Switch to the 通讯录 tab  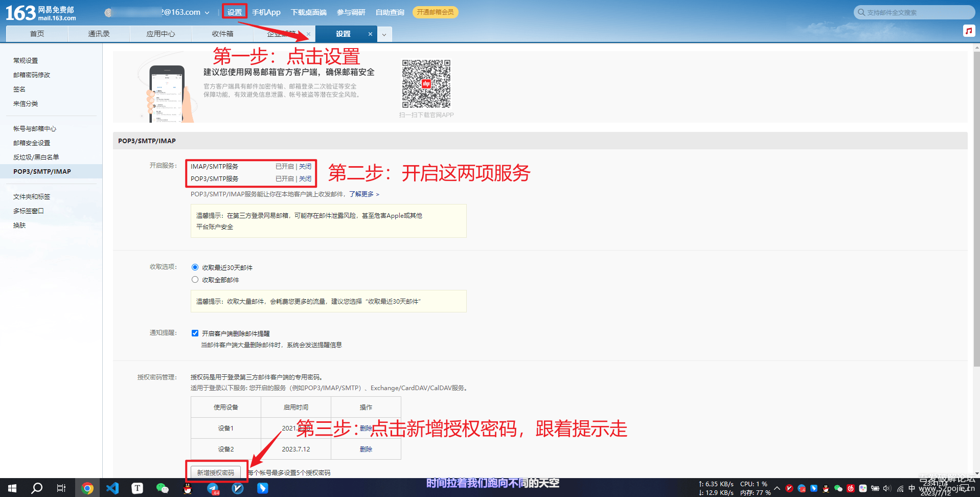click(99, 34)
